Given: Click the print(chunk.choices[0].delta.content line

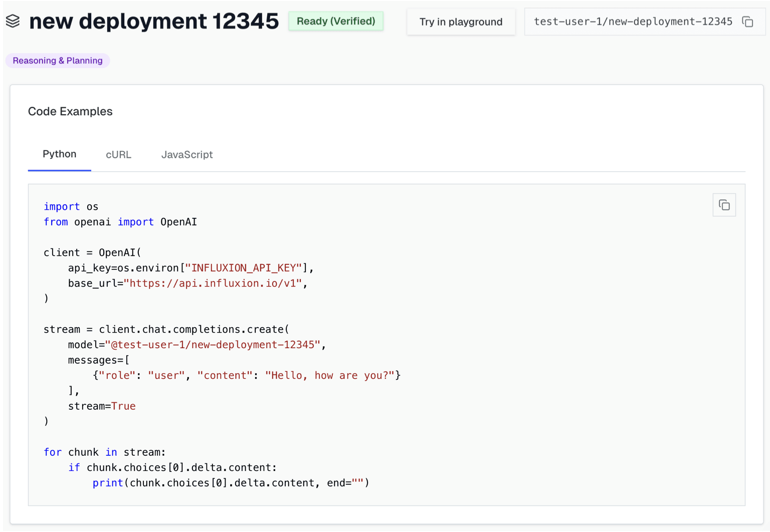Looking at the screenshot, I should pos(231,483).
